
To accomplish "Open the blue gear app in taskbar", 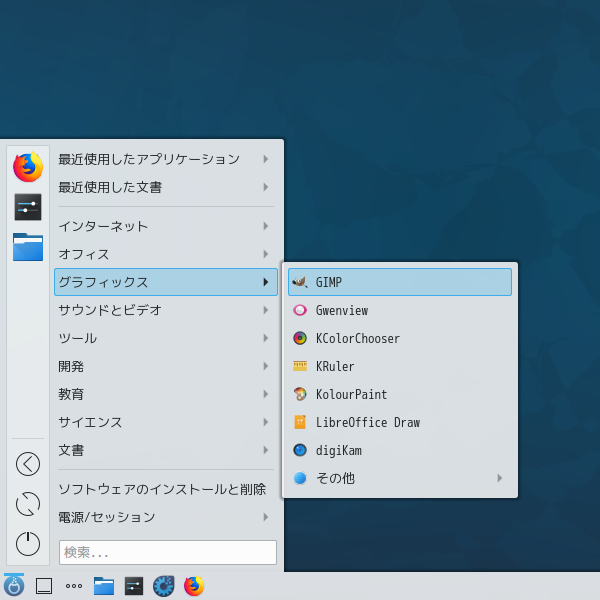I will tap(164, 586).
